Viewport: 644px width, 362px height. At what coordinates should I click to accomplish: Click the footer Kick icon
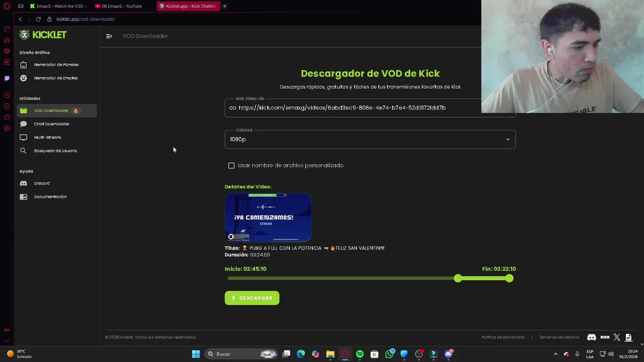pyautogui.click(x=605, y=337)
